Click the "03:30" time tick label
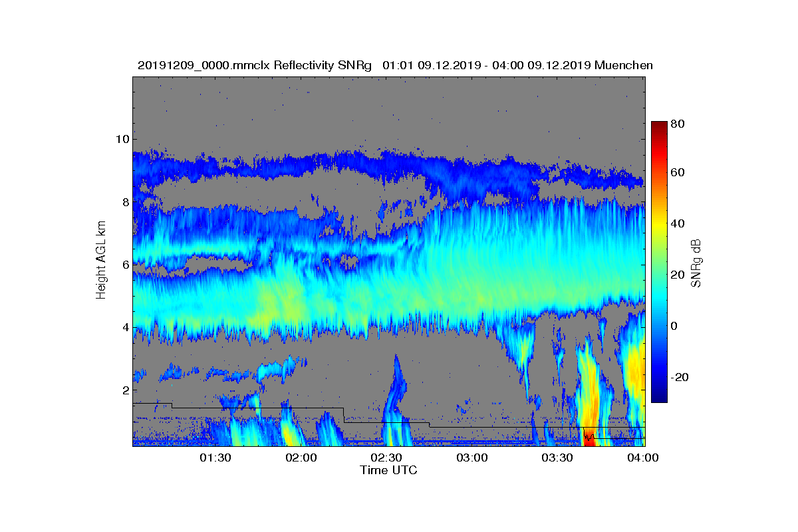The height and width of the screenshot is (532, 798). point(558,458)
